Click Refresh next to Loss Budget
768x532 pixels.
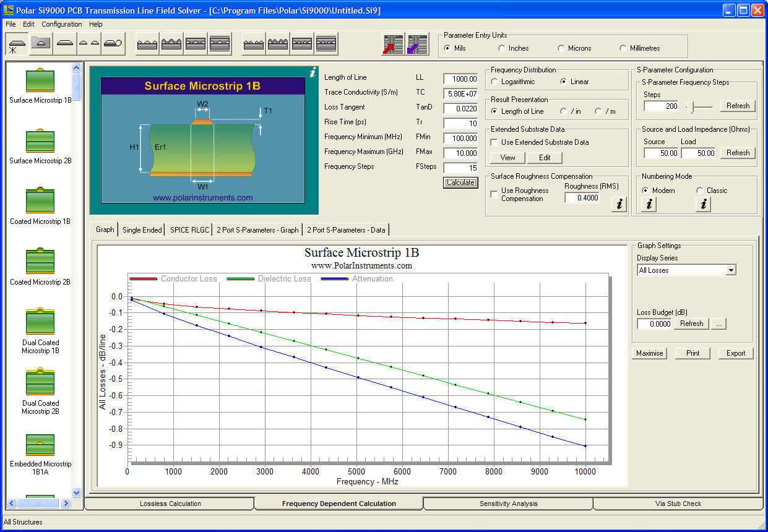[x=691, y=324]
